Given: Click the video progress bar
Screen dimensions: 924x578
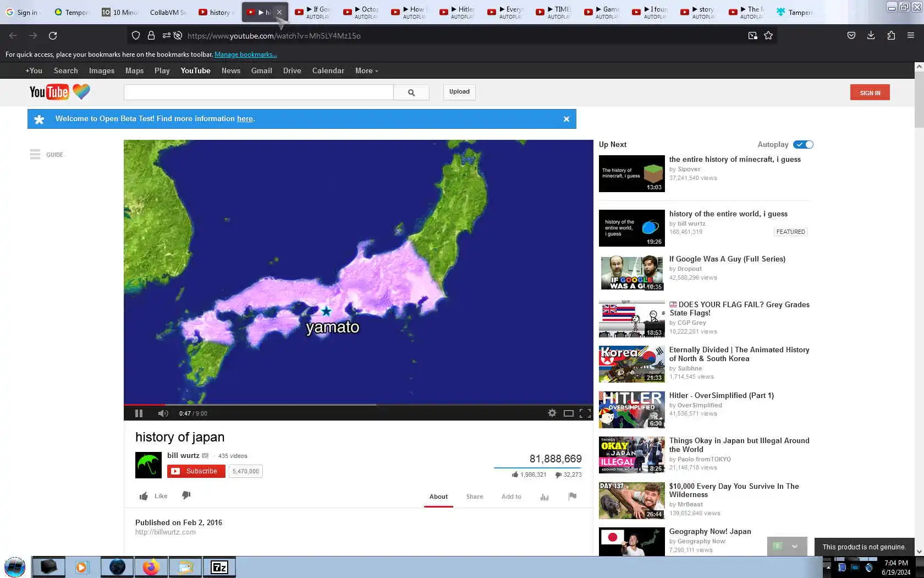Looking at the screenshot, I should tap(358, 405).
